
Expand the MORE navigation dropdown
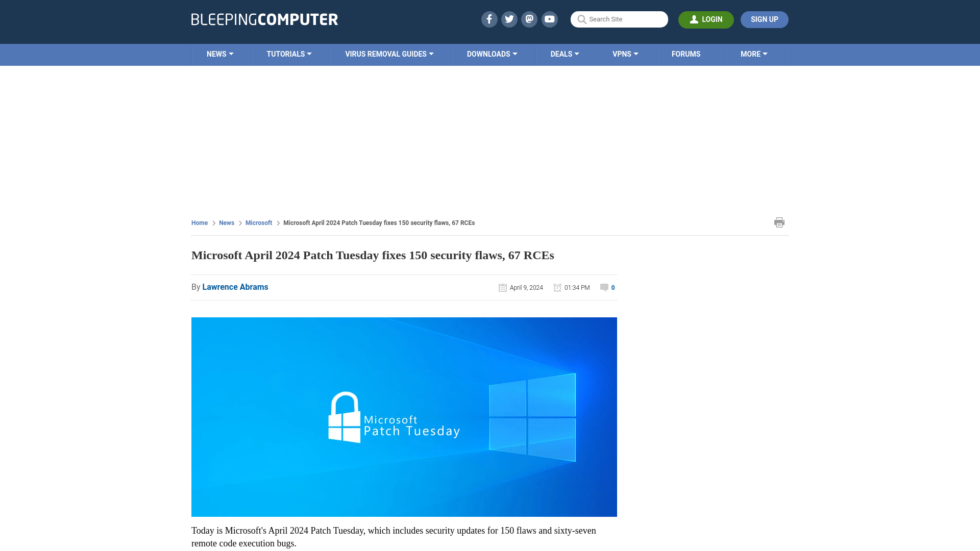(754, 55)
